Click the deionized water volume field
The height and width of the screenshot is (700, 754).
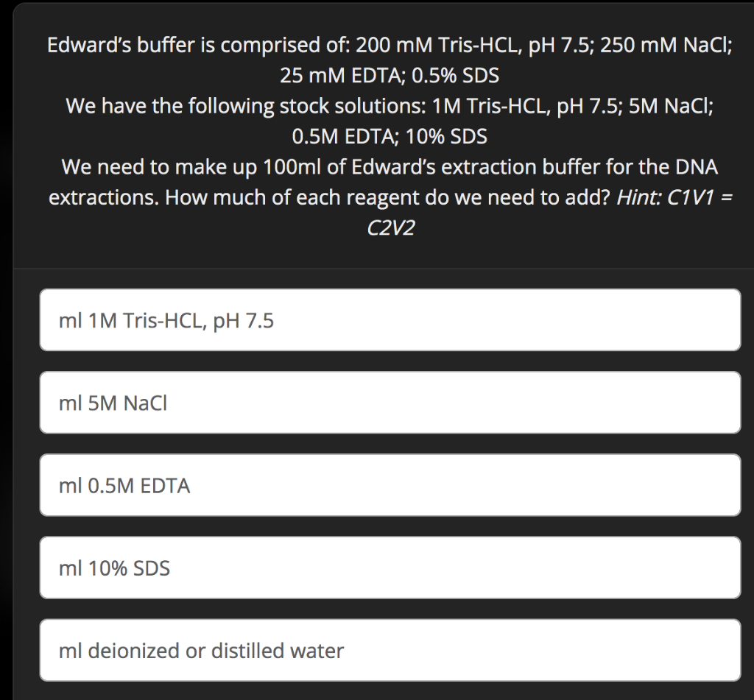(x=390, y=650)
